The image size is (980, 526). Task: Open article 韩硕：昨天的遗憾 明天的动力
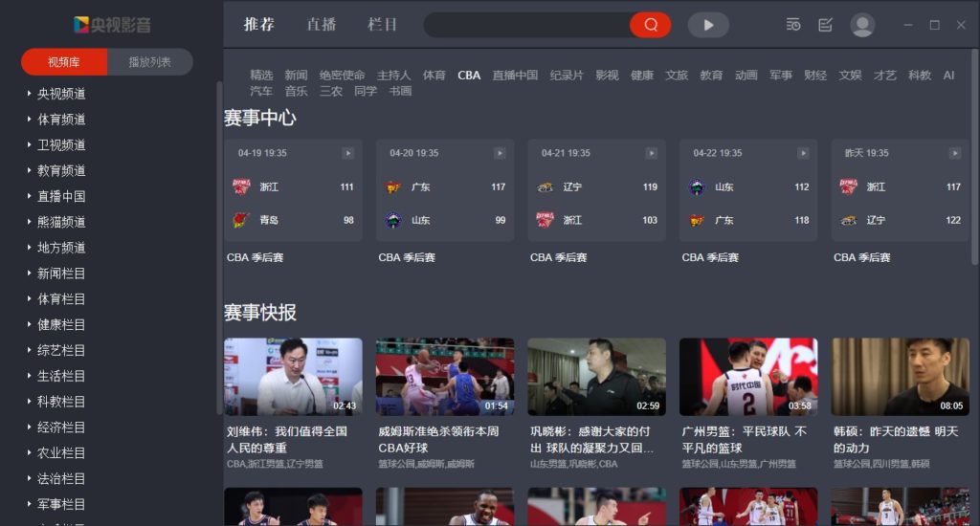[x=896, y=439]
